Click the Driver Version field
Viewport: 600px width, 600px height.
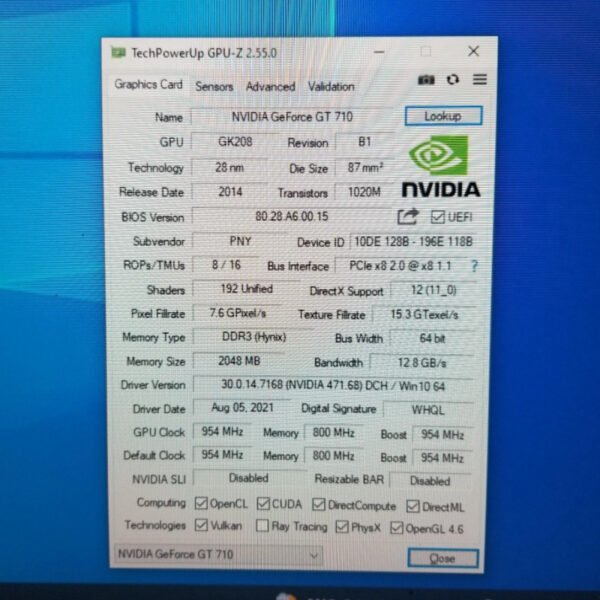(x=333, y=385)
